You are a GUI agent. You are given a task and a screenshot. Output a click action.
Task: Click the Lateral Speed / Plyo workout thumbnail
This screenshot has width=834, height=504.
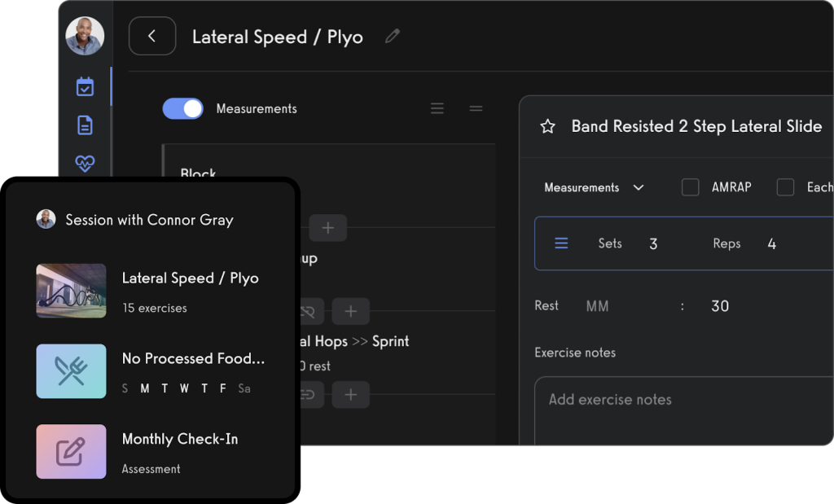72,291
